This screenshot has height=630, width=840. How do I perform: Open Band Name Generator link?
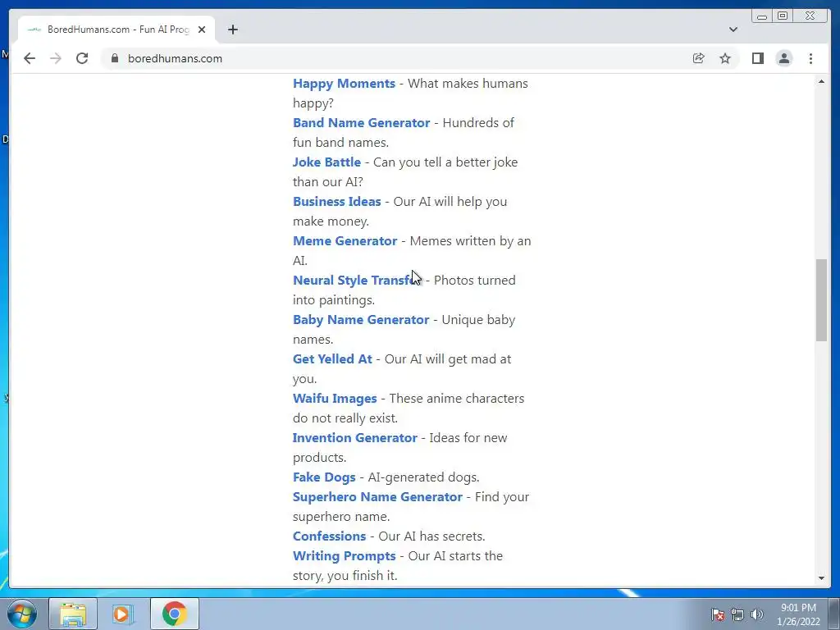[x=361, y=123]
